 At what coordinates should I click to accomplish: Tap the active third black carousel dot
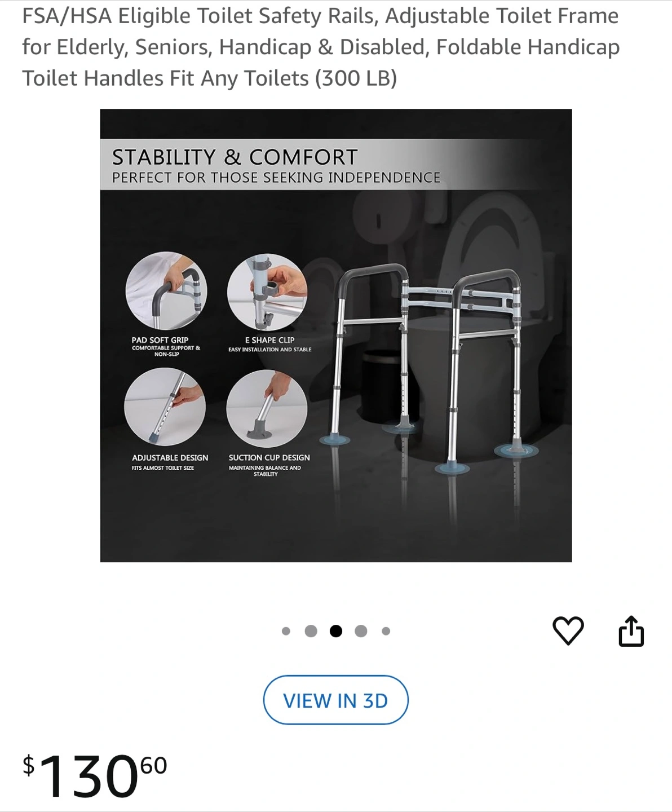click(x=336, y=631)
